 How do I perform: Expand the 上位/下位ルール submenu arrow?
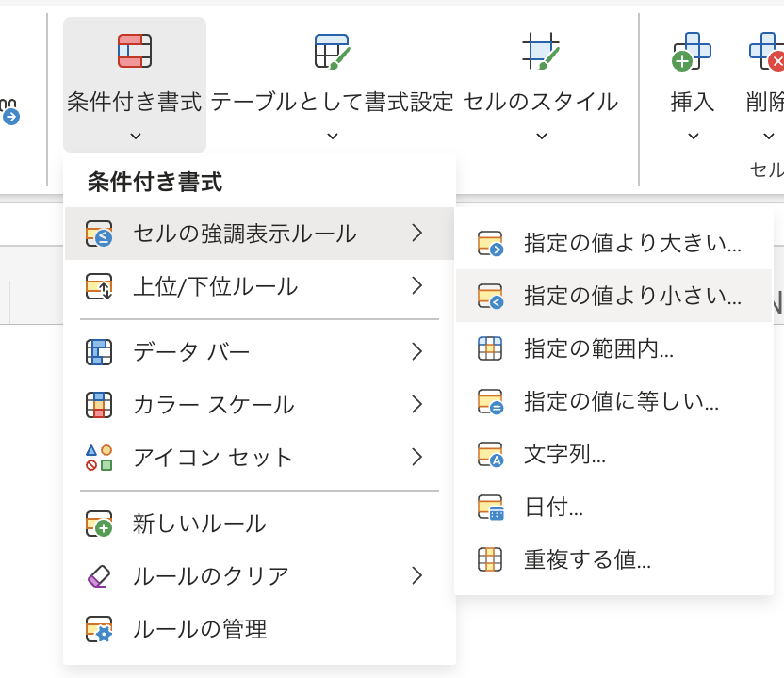point(417,285)
